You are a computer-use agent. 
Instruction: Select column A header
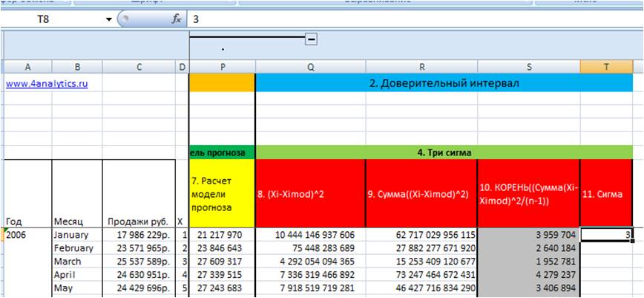coord(27,67)
